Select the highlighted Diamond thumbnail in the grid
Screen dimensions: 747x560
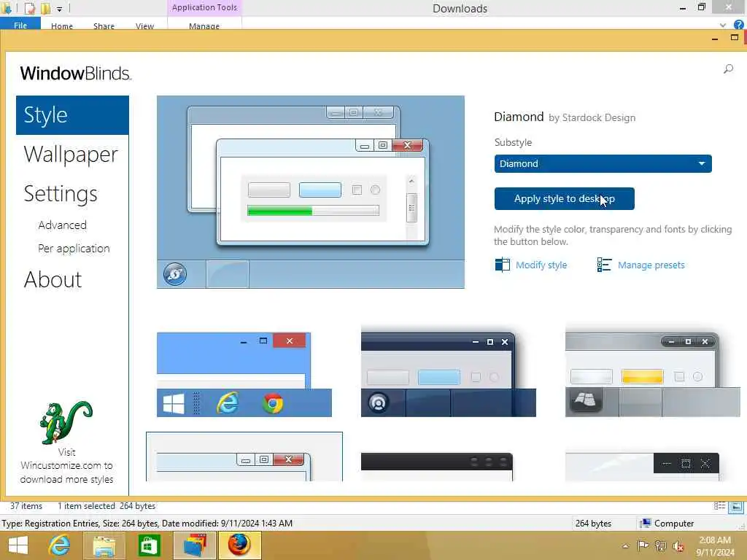click(244, 456)
